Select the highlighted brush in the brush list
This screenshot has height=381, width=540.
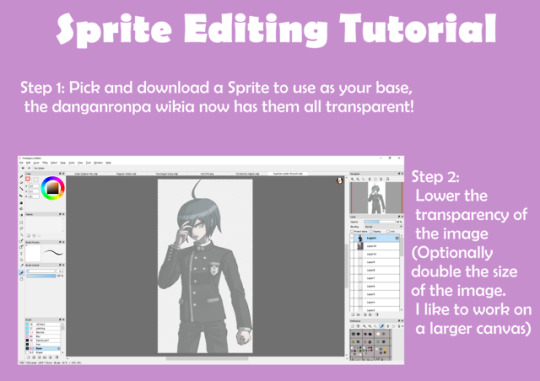[43, 349]
